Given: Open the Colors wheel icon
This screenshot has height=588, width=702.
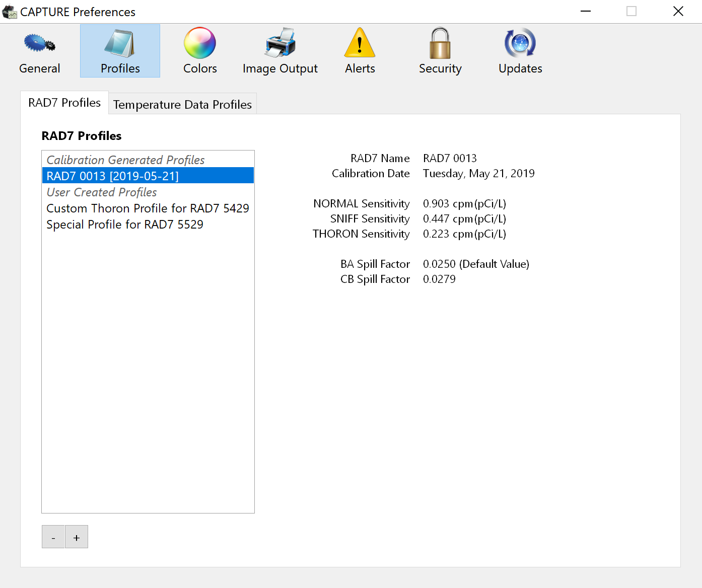Looking at the screenshot, I should [x=200, y=44].
